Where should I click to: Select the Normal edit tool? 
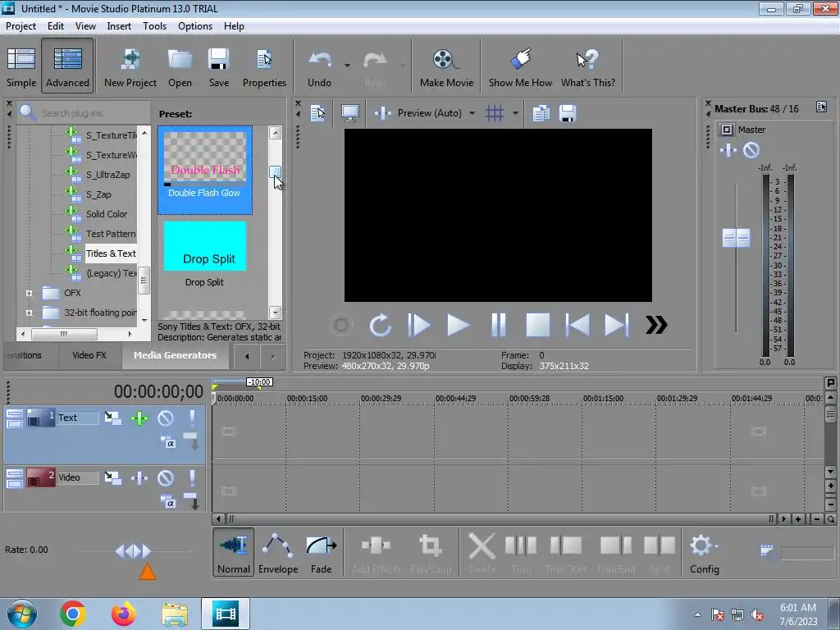pos(234,552)
